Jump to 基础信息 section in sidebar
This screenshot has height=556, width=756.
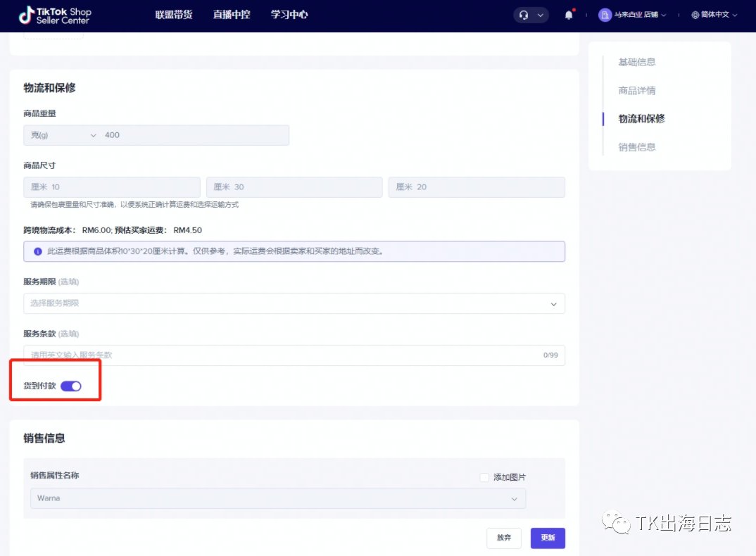pyautogui.click(x=637, y=62)
